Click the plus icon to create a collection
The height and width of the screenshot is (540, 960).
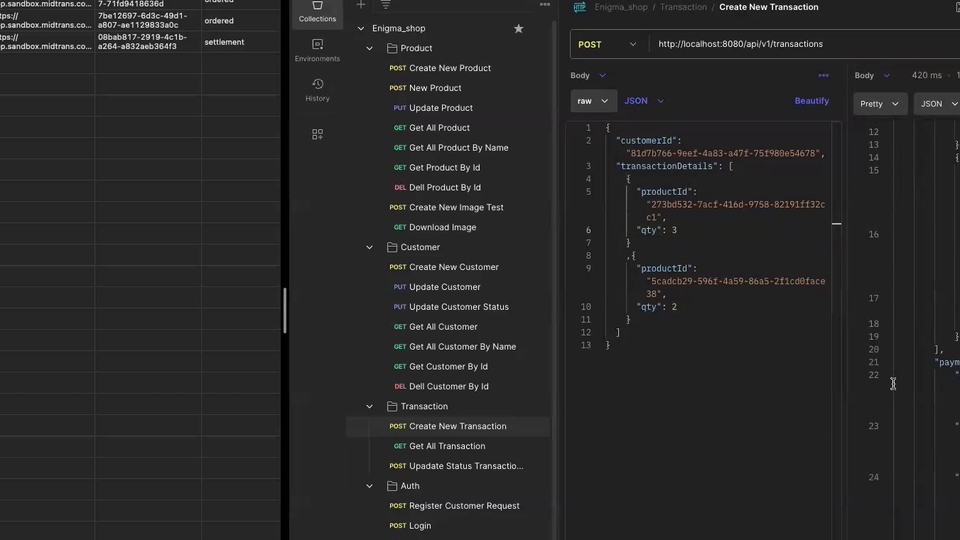(x=361, y=5)
